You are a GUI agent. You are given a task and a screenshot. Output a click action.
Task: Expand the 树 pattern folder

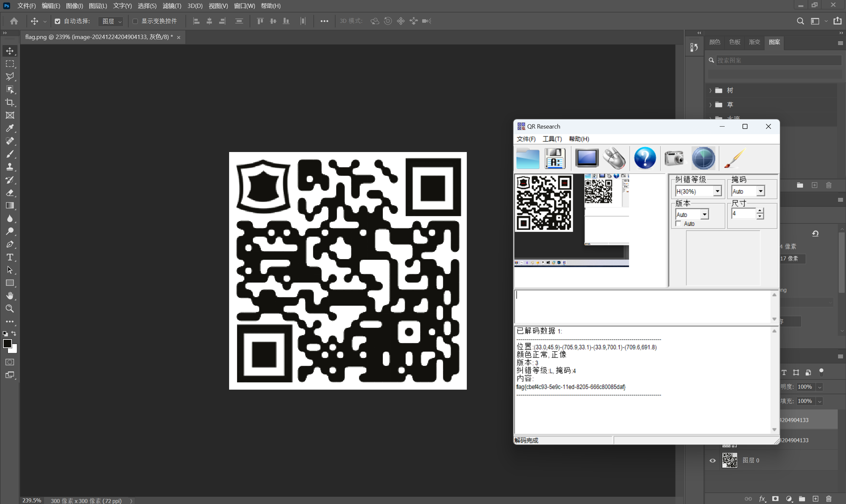tap(710, 90)
